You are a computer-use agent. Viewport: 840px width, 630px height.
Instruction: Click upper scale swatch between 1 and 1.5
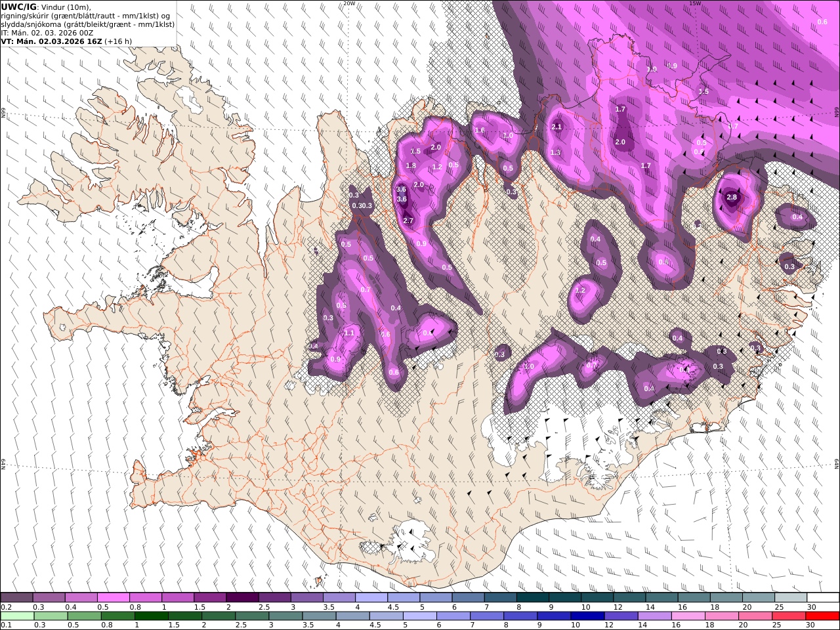click(178, 597)
